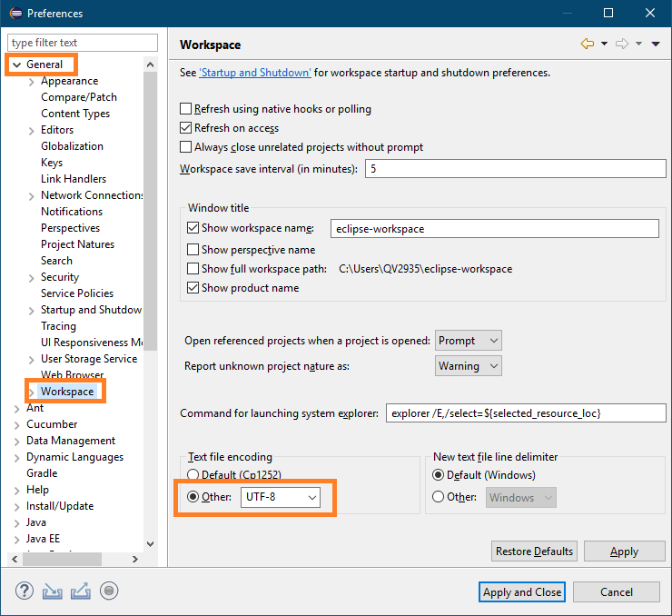Click the Export preferences icon
This screenshot has width=672, height=616.
click(81, 591)
